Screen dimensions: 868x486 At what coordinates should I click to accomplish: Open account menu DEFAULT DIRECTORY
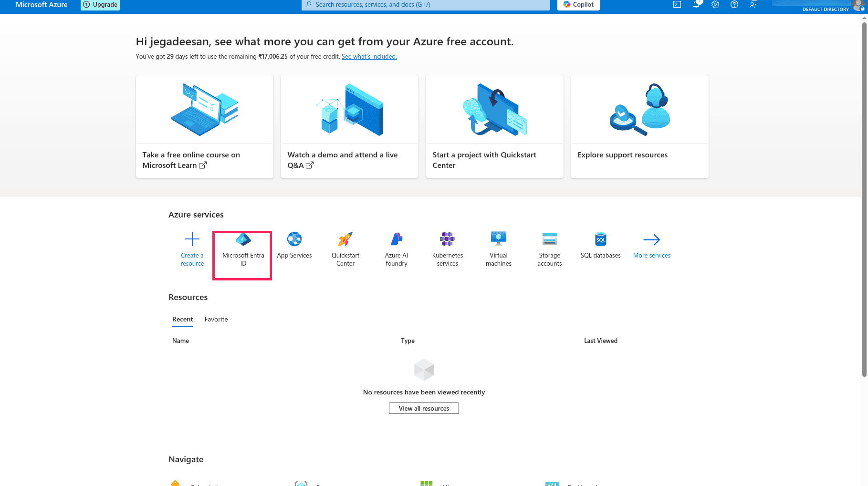[x=818, y=5]
